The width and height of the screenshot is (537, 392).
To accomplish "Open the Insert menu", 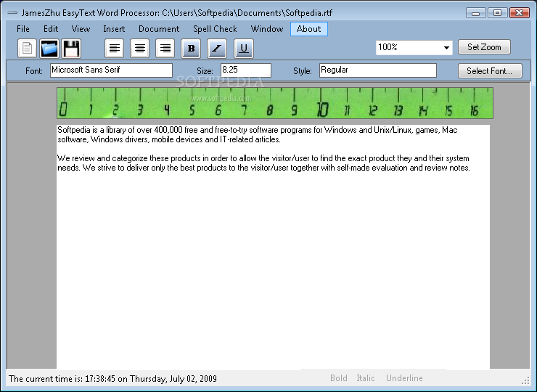I will point(114,29).
